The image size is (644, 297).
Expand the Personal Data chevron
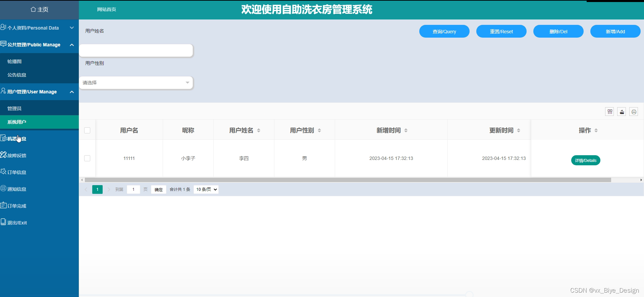pos(72,28)
